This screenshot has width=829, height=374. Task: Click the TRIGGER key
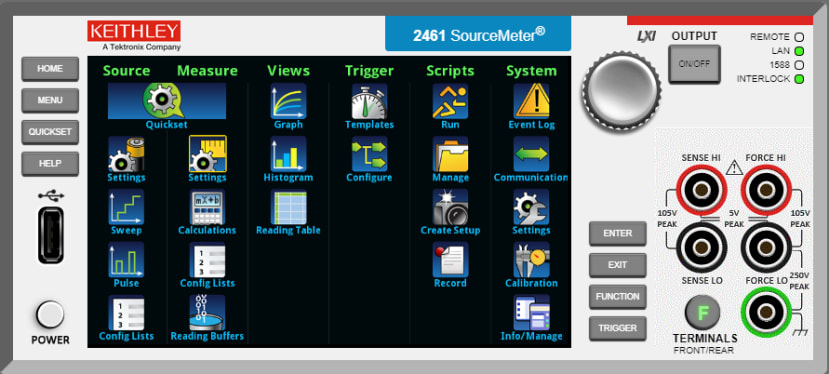tap(618, 329)
